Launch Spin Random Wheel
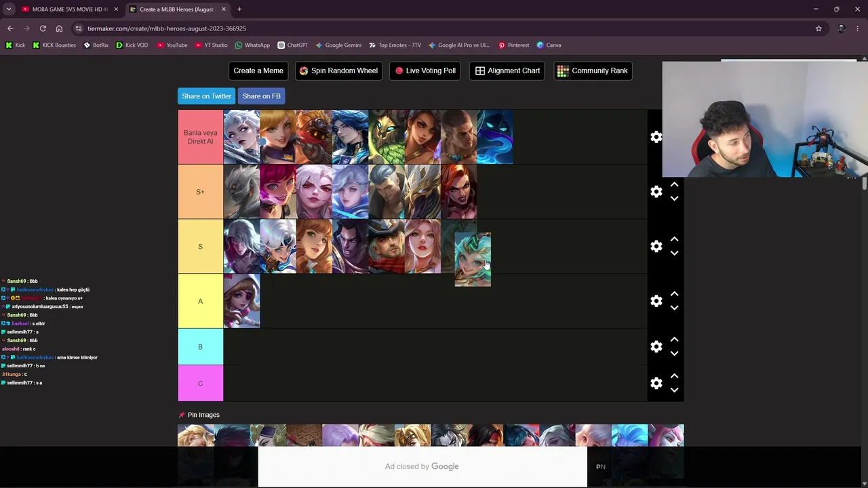This screenshot has width=868, height=488. 338,70
